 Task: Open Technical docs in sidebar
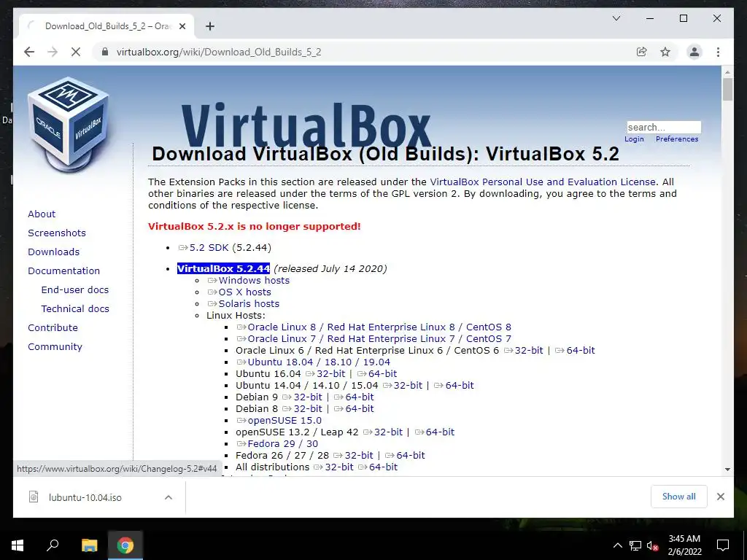click(75, 308)
